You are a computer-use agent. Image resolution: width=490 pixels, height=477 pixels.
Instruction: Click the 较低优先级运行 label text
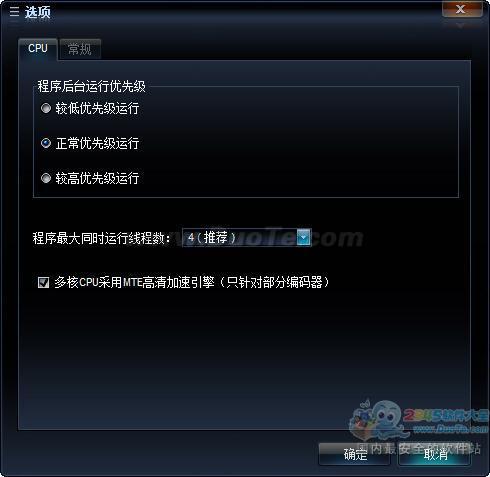(x=97, y=108)
